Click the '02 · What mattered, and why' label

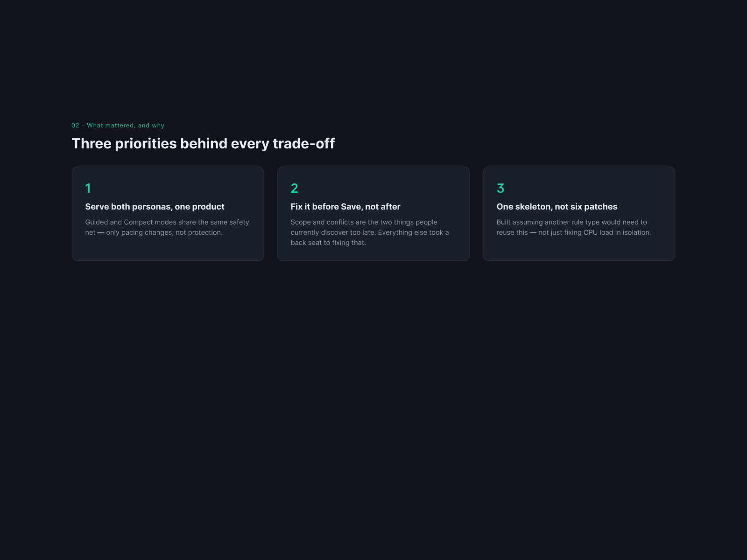(118, 126)
